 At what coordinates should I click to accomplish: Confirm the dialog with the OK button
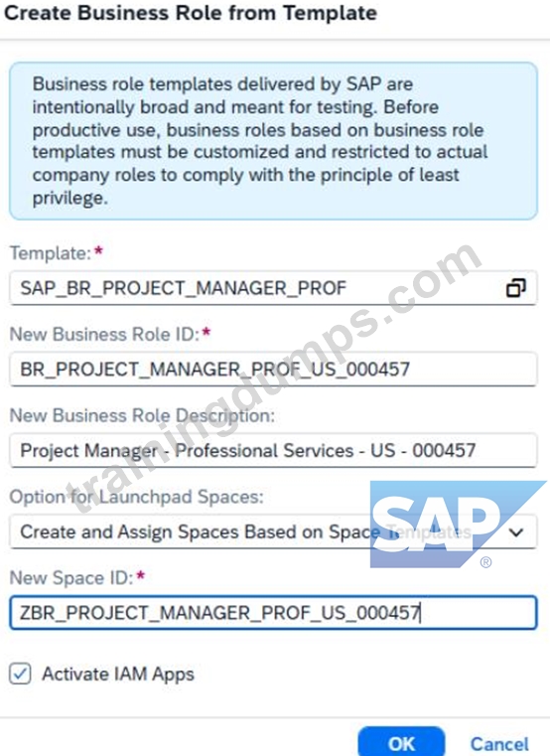pyautogui.click(x=401, y=743)
